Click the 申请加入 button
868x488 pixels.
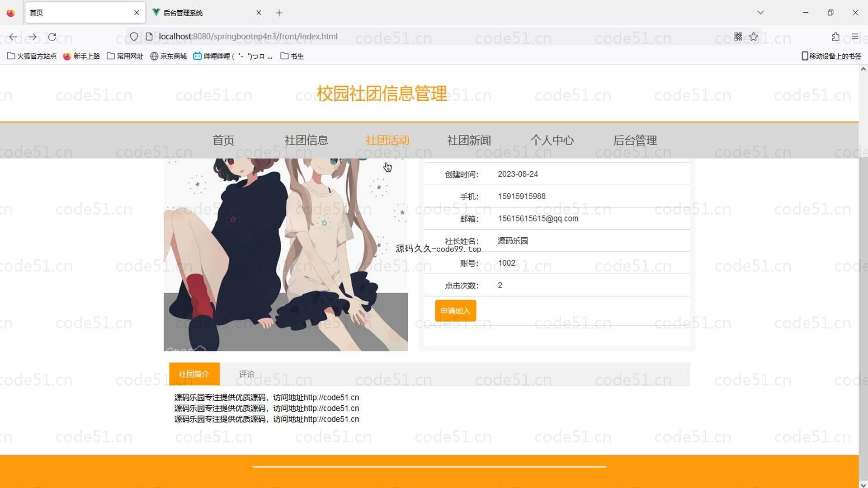(x=455, y=311)
